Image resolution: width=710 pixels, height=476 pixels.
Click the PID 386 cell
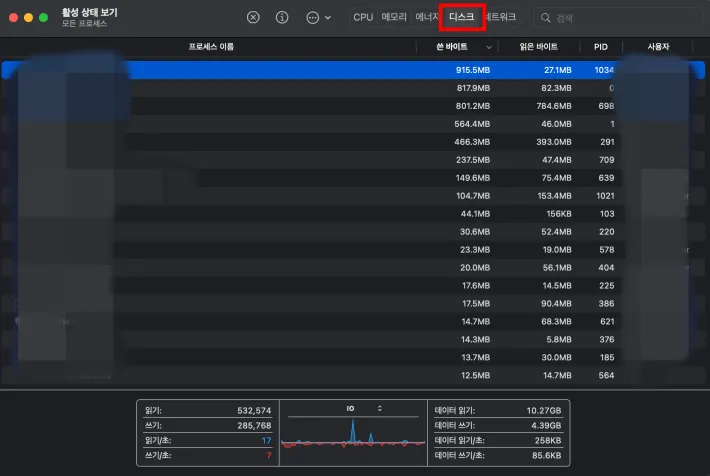pyautogui.click(x=606, y=303)
